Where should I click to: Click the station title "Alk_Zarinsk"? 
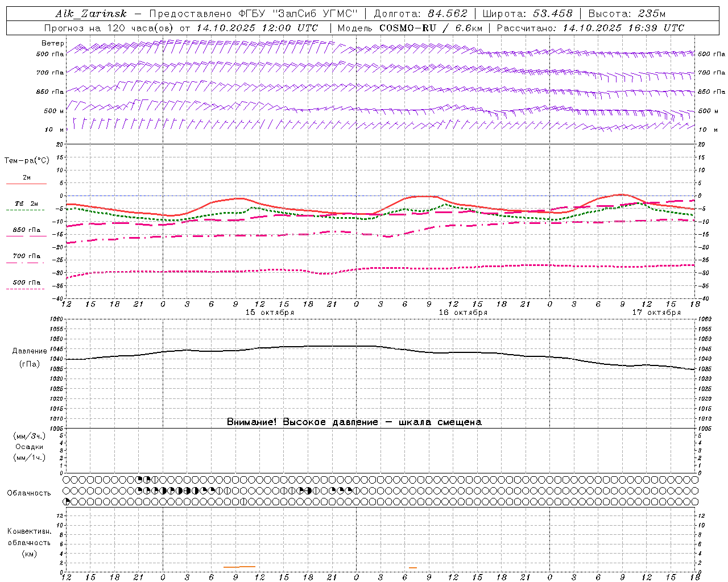(91, 14)
